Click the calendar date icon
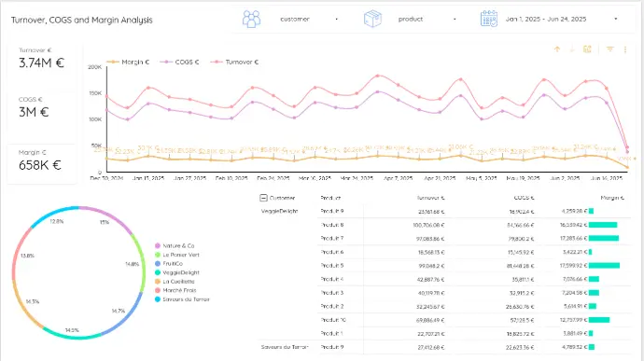This screenshot has height=361, width=644. (489, 19)
